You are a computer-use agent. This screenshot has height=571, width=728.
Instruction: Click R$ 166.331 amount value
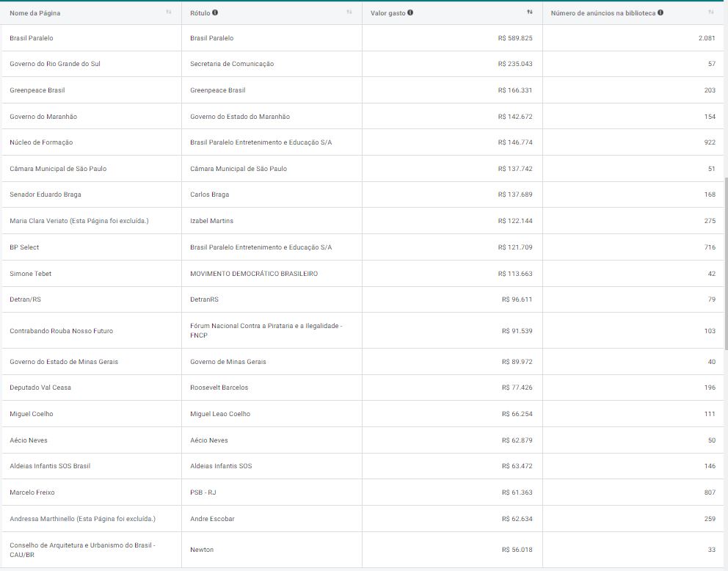click(515, 90)
